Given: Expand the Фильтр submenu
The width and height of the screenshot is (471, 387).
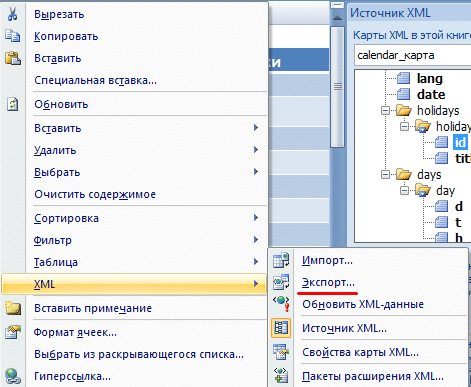Looking at the screenshot, I should [x=256, y=240].
